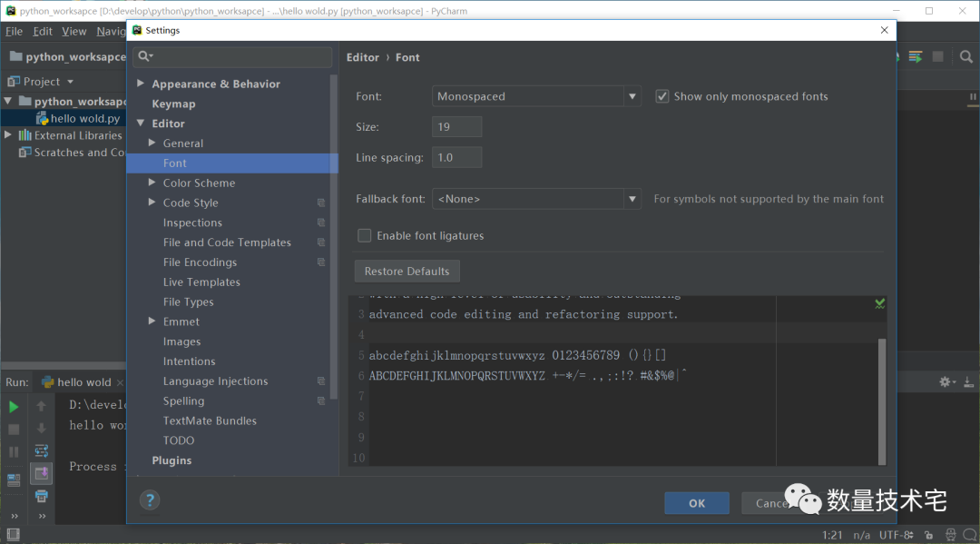Expand the Color Scheme tree node

(152, 183)
